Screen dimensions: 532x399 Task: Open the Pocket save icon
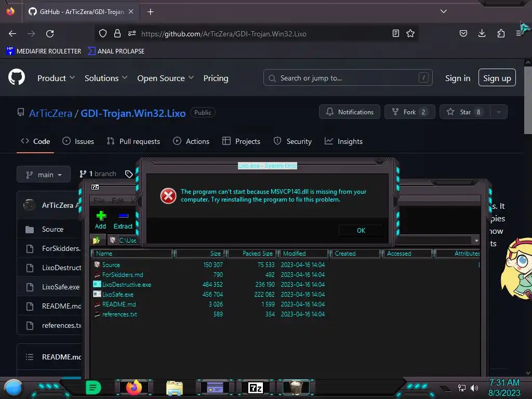click(x=463, y=33)
